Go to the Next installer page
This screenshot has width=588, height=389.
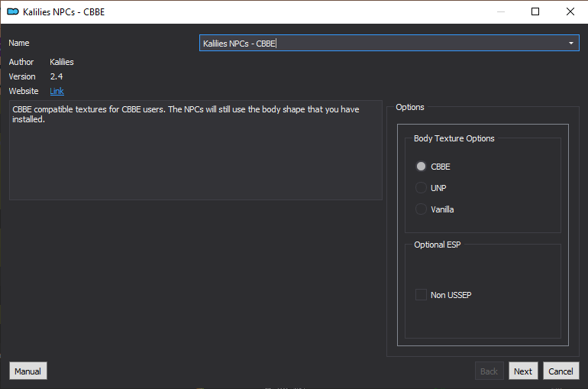tap(523, 371)
